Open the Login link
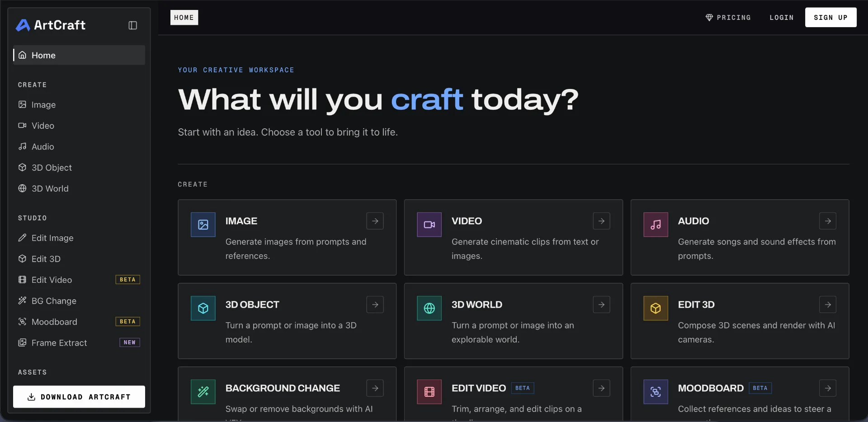This screenshot has height=422, width=868. (782, 18)
